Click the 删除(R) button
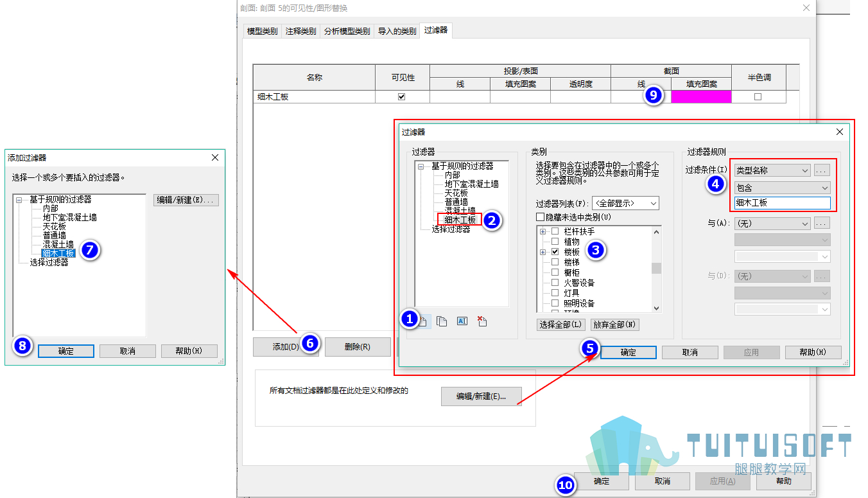 coord(358,346)
